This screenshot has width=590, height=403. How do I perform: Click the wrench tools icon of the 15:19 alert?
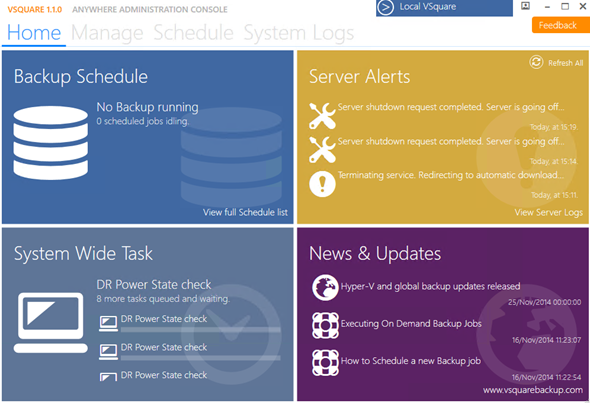coord(322,116)
